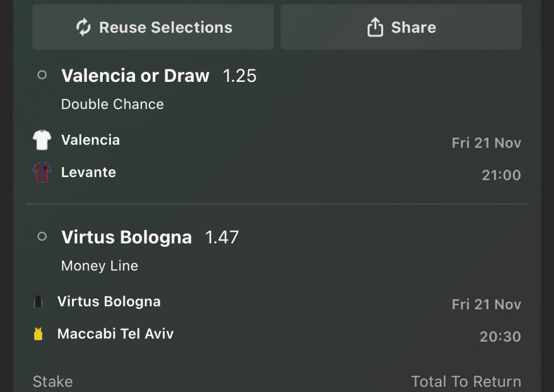Screen dimensions: 554x392
Task: Click the Total To Return label
Action: pyautogui.click(x=466, y=381)
